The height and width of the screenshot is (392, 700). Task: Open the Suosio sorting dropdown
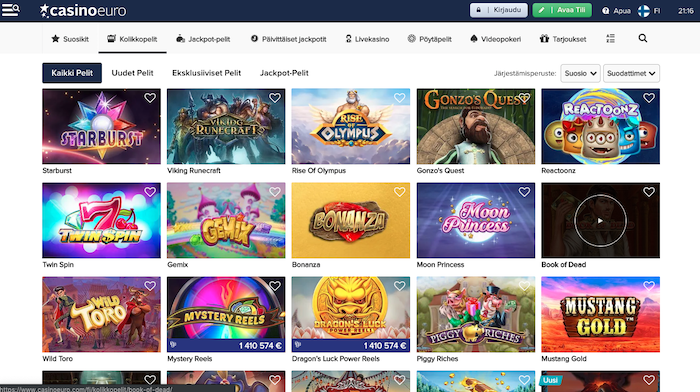click(580, 73)
